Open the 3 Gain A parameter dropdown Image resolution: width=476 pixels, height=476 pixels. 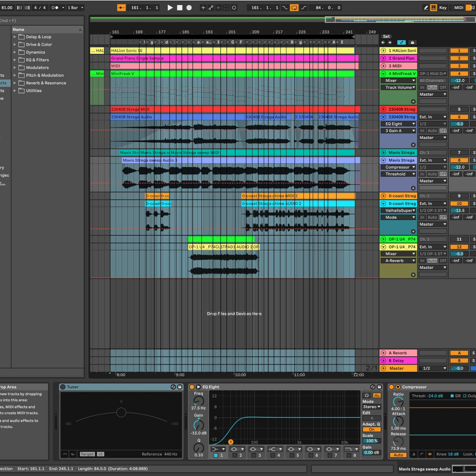[398, 131]
